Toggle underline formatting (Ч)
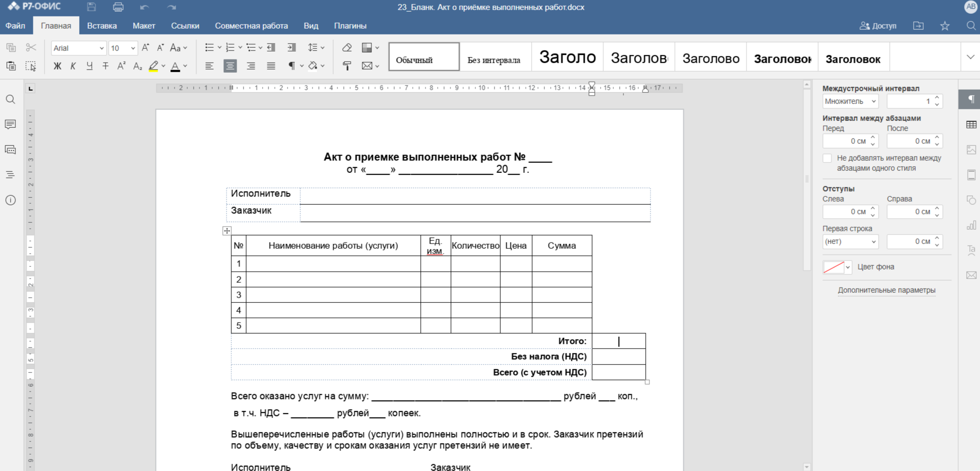Image resolution: width=980 pixels, height=471 pixels. coord(89,66)
